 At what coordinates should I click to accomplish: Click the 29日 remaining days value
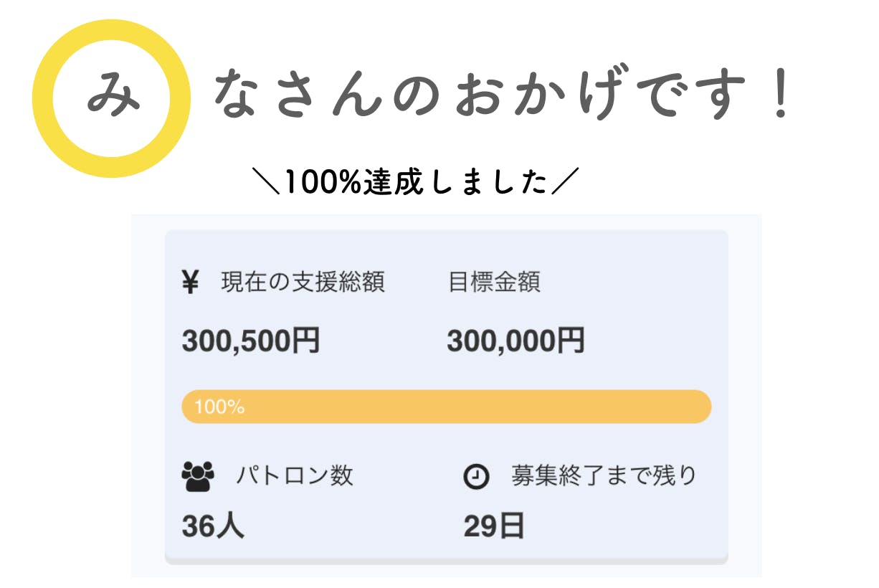pyautogui.click(x=494, y=526)
